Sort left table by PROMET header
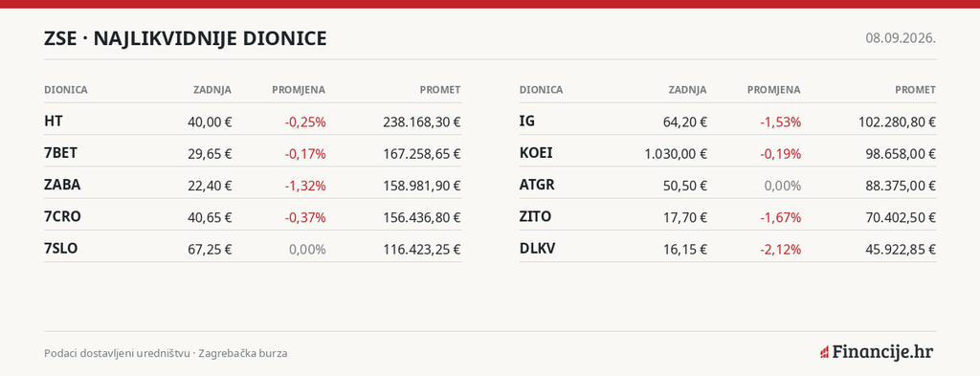 click(x=440, y=90)
